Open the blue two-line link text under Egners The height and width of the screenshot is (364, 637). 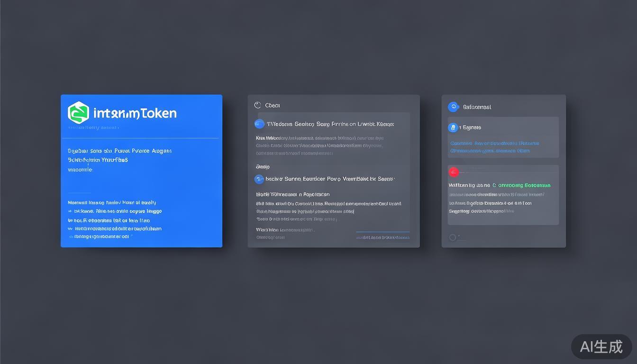tap(494, 147)
